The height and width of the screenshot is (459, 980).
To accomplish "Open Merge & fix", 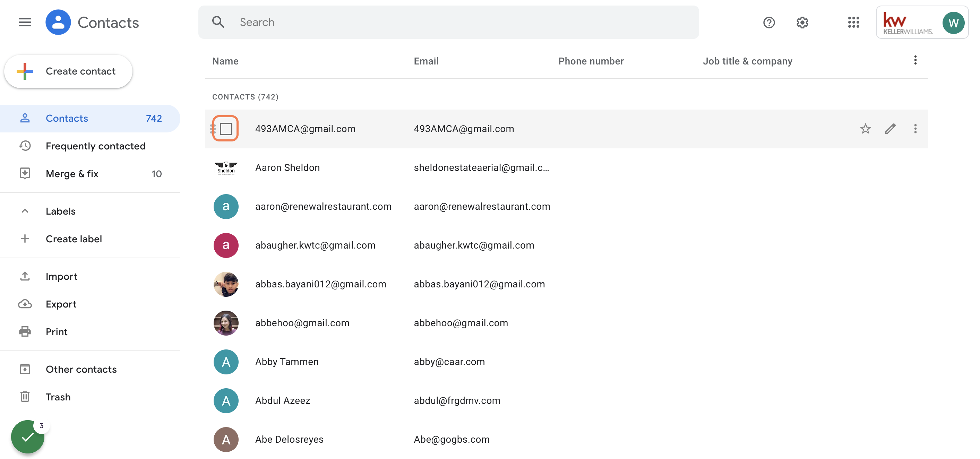I will coord(90,174).
